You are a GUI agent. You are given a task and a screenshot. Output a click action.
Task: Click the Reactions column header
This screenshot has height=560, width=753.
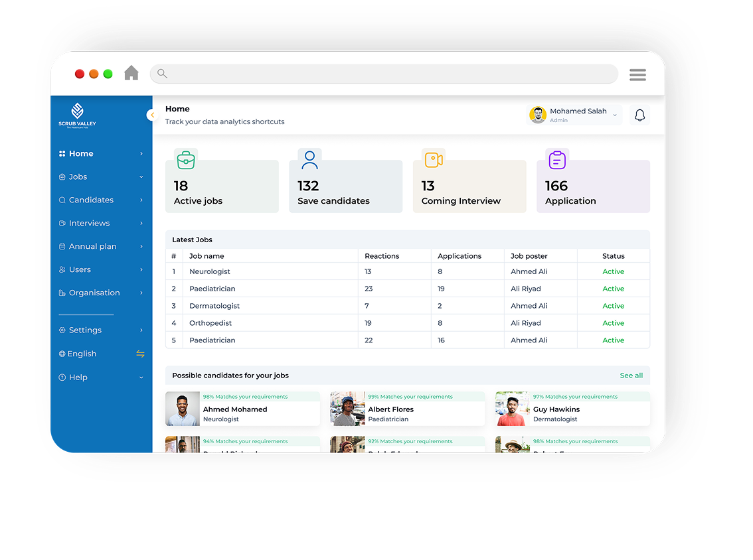pyautogui.click(x=382, y=255)
